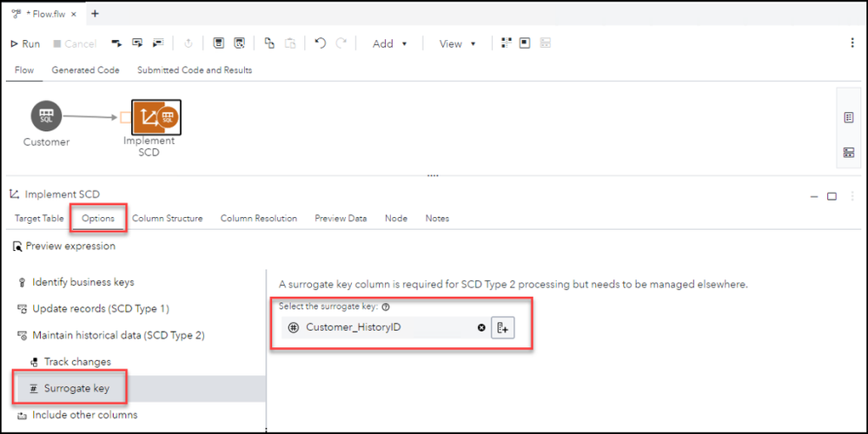Viewport: 868px width, 434px height.
Task: Select the Flow.flw file tab
Action: click(45, 15)
